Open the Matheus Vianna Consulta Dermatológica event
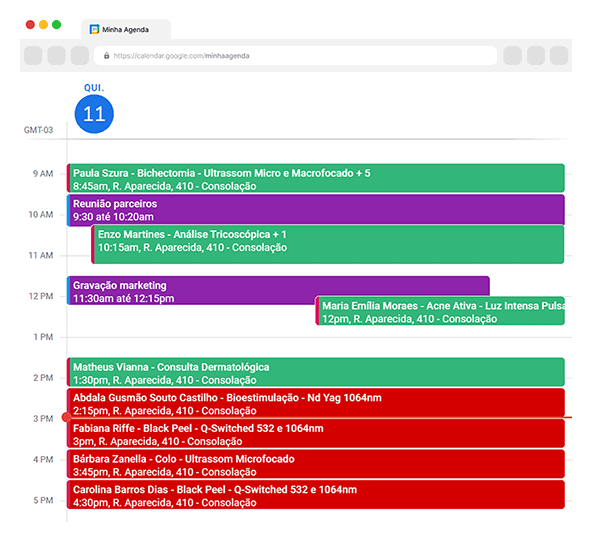This screenshot has width=606, height=540. (316, 373)
